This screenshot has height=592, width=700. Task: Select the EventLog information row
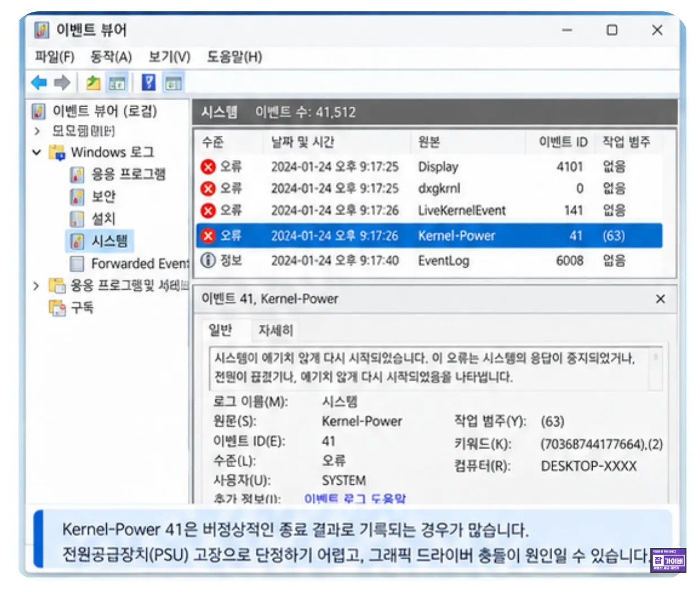(x=429, y=260)
